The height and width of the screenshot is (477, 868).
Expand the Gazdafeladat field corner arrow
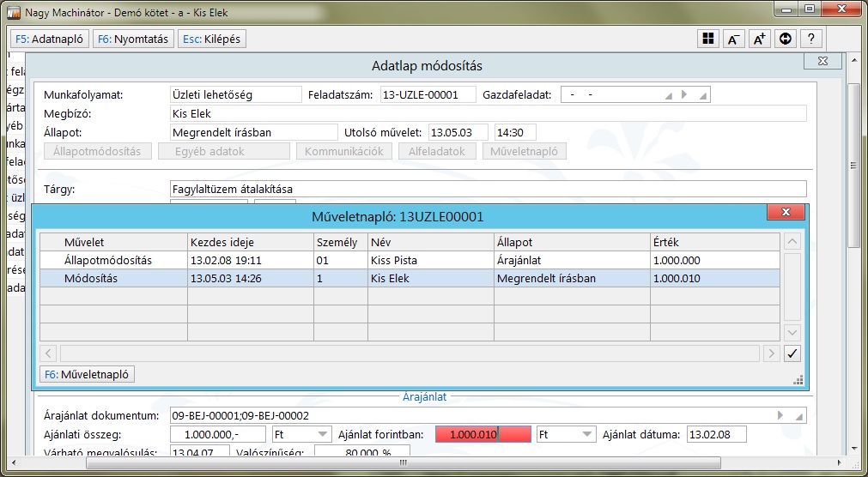pyautogui.click(x=703, y=96)
